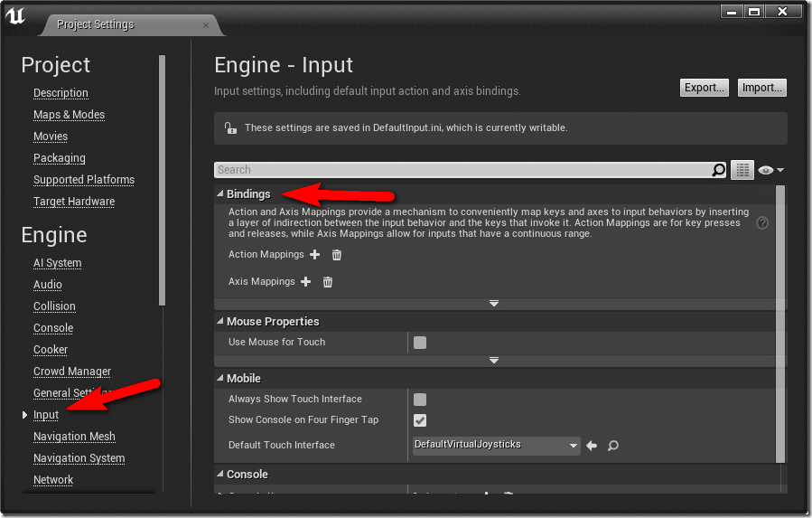Open Maps & Modes settings
The height and width of the screenshot is (518, 812).
pyautogui.click(x=69, y=115)
